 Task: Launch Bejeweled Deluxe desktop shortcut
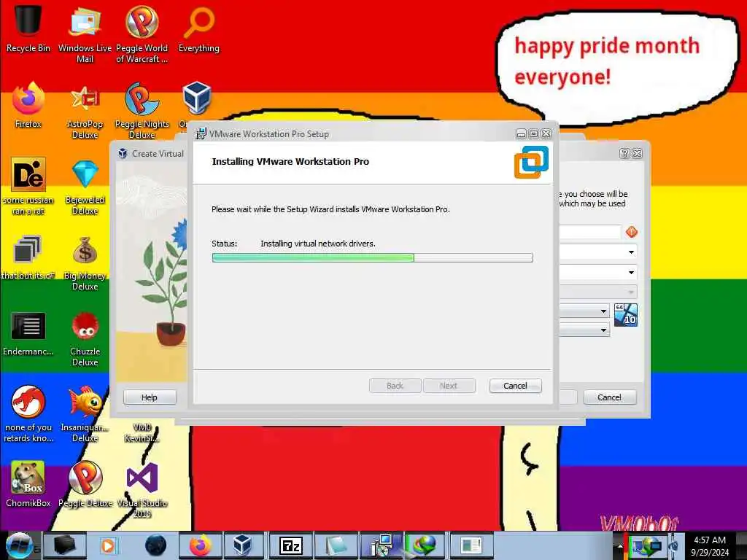(x=85, y=187)
